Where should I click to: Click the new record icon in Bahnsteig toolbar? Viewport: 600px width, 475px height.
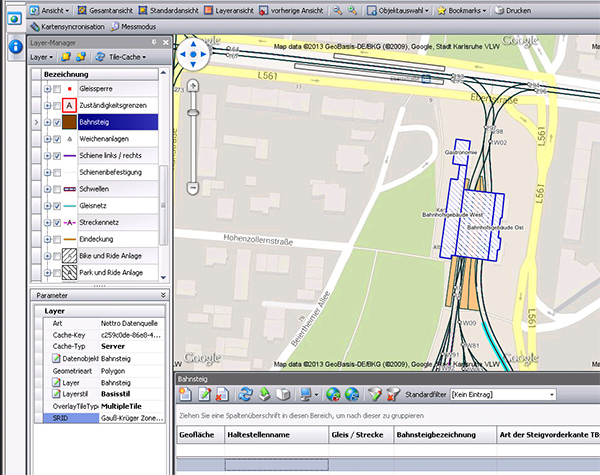coord(185,395)
